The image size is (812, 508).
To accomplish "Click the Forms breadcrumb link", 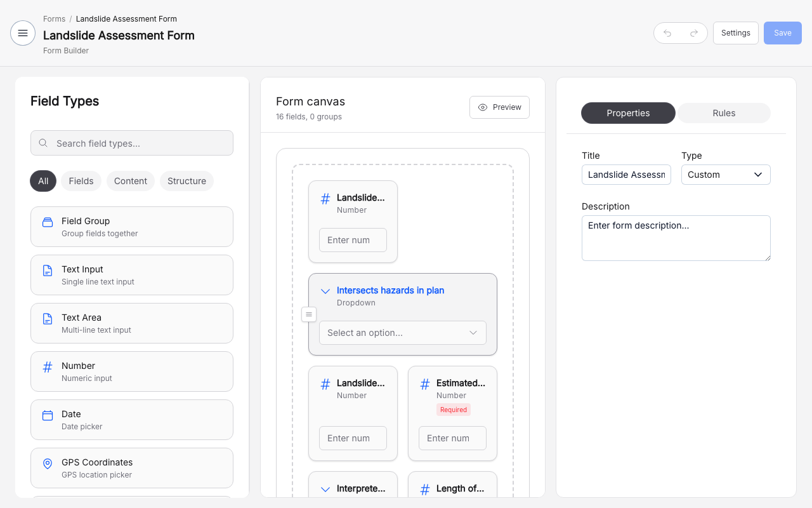I will coord(54,19).
